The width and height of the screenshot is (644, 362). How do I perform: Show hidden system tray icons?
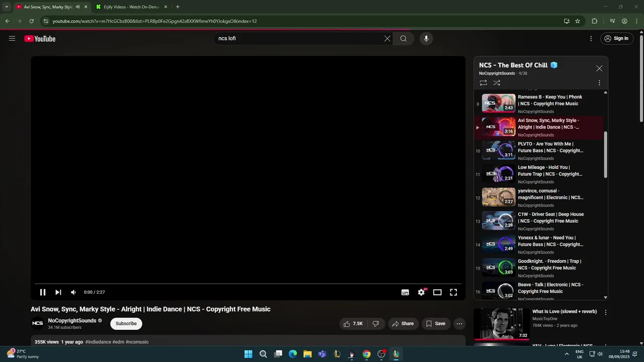pos(567,354)
